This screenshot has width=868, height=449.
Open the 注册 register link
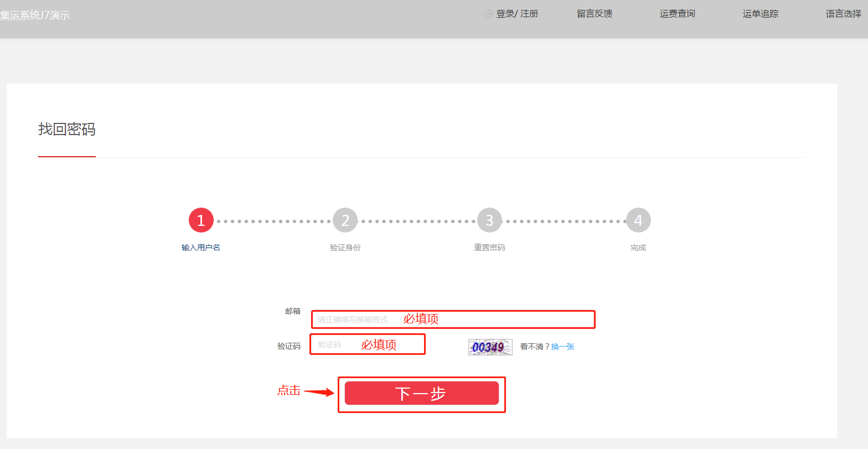(529, 14)
